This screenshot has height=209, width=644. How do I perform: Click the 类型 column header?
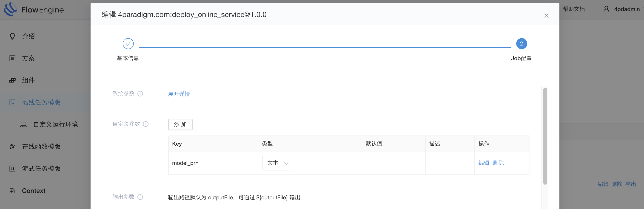pyautogui.click(x=310, y=144)
